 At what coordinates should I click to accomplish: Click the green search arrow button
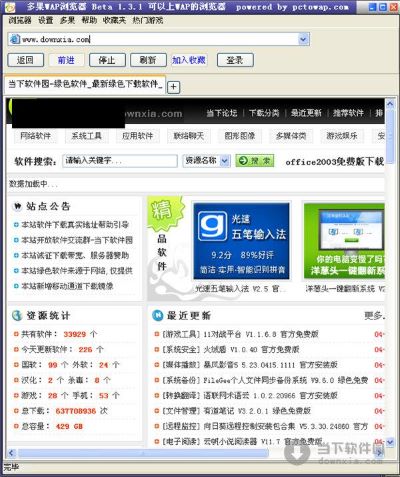click(255, 161)
